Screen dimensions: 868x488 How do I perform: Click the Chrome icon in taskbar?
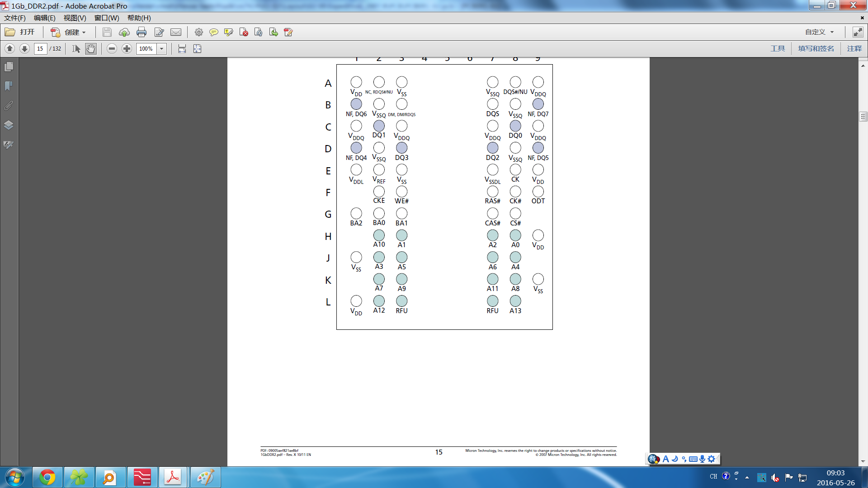tap(47, 477)
